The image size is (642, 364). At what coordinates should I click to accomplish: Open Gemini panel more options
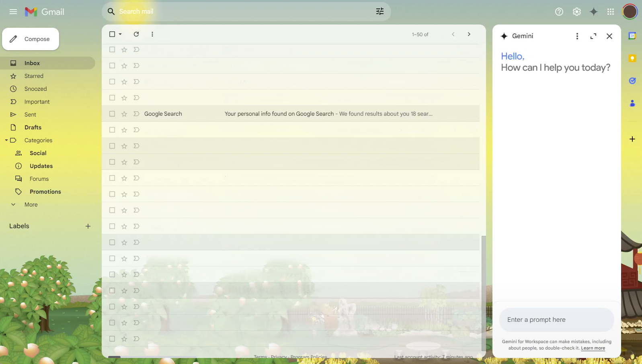pyautogui.click(x=577, y=36)
